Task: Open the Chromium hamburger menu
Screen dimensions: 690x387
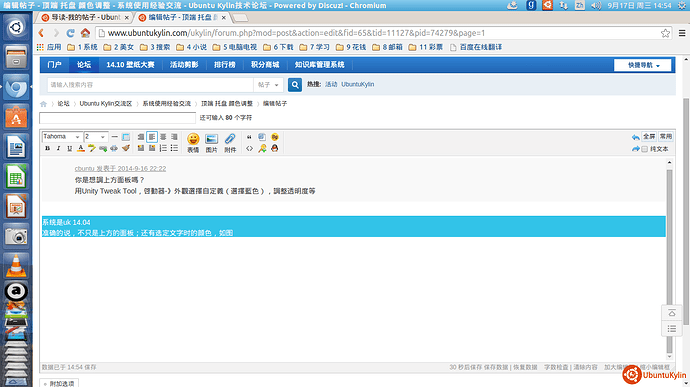Action: (x=682, y=33)
